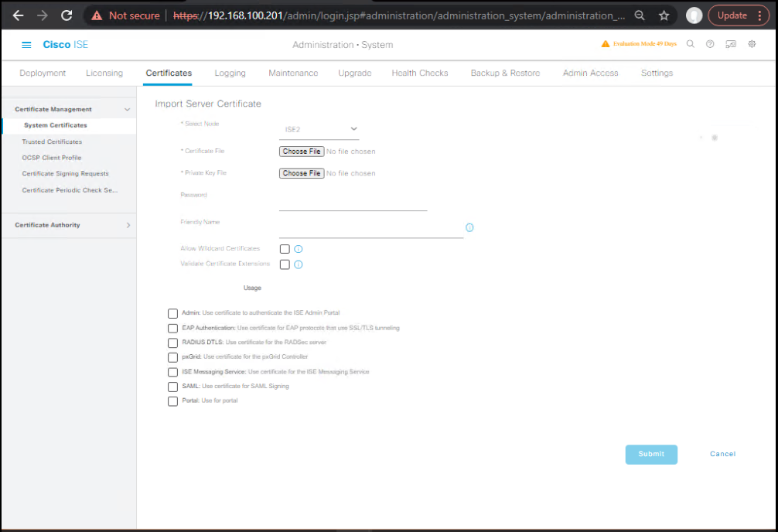Screen dimensions: 778x532
Task: Choose a file for Certificate File
Action: [x=302, y=152]
